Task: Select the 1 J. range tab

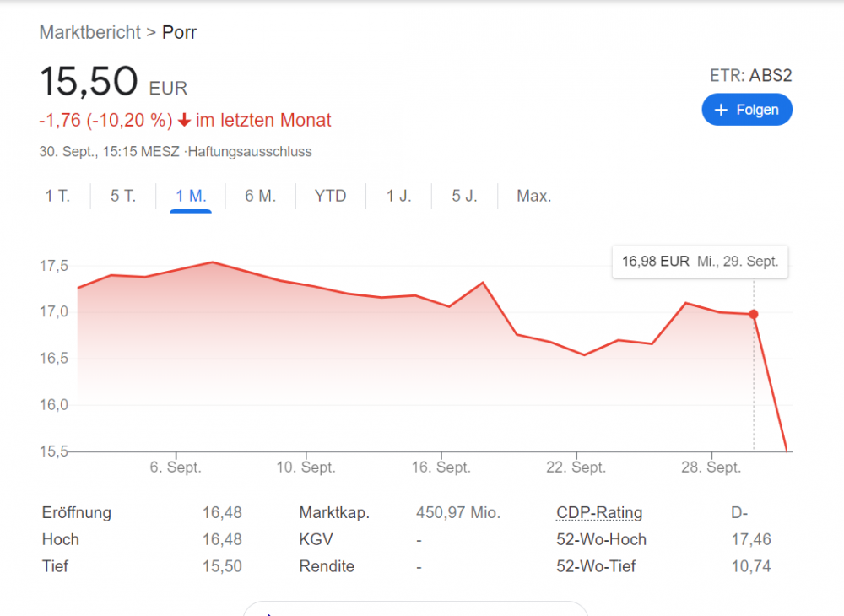Action: click(x=399, y=196)
